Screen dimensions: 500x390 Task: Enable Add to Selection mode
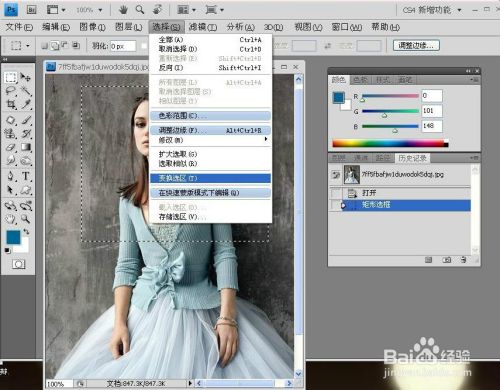55,46
